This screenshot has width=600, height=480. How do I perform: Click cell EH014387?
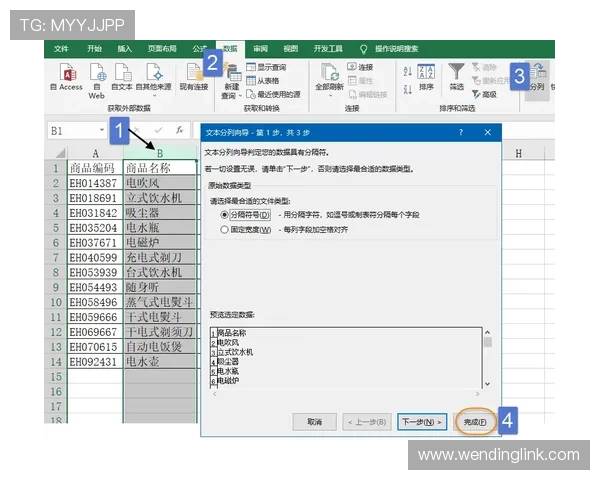pos(95,183)
